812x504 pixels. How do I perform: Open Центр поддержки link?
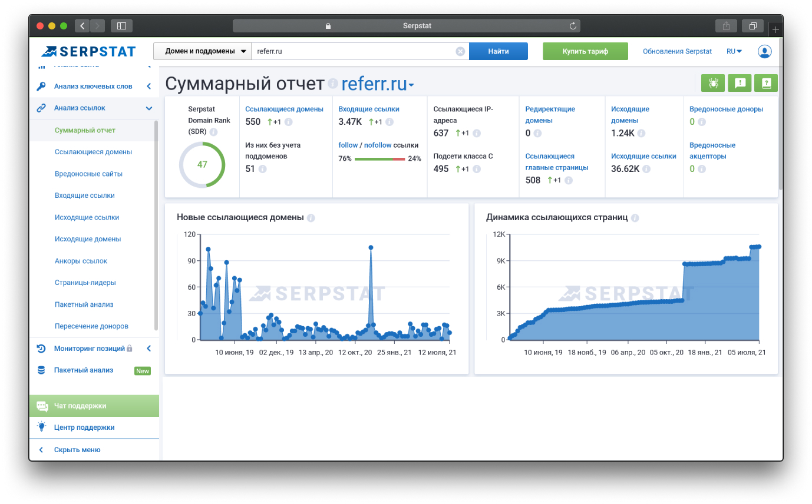tap(84, 427)
